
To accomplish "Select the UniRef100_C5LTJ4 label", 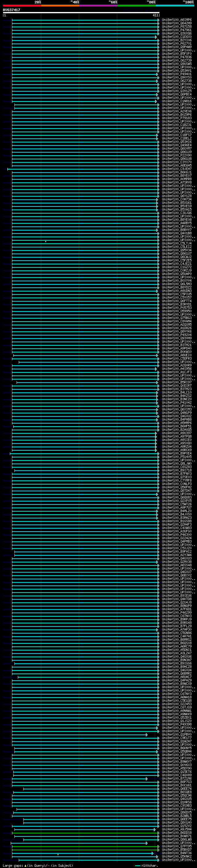I will (x=176, y=243).
